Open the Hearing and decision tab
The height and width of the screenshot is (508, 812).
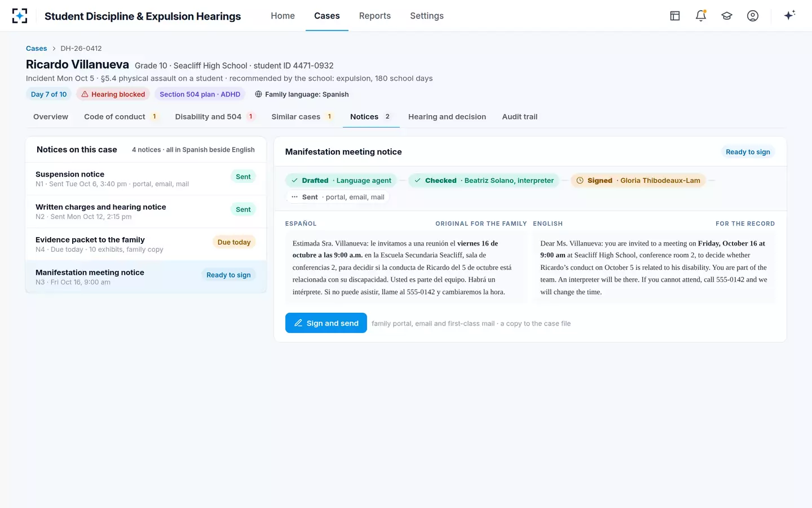447,117
